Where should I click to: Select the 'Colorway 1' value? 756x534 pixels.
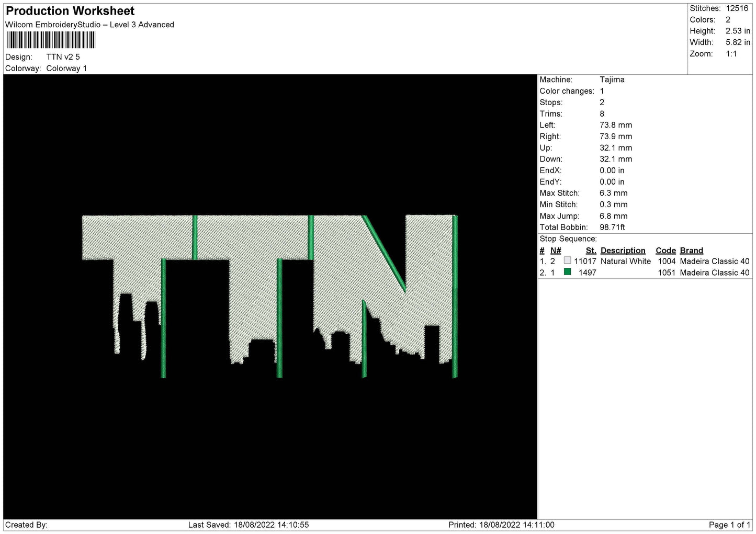click(66, 69)
